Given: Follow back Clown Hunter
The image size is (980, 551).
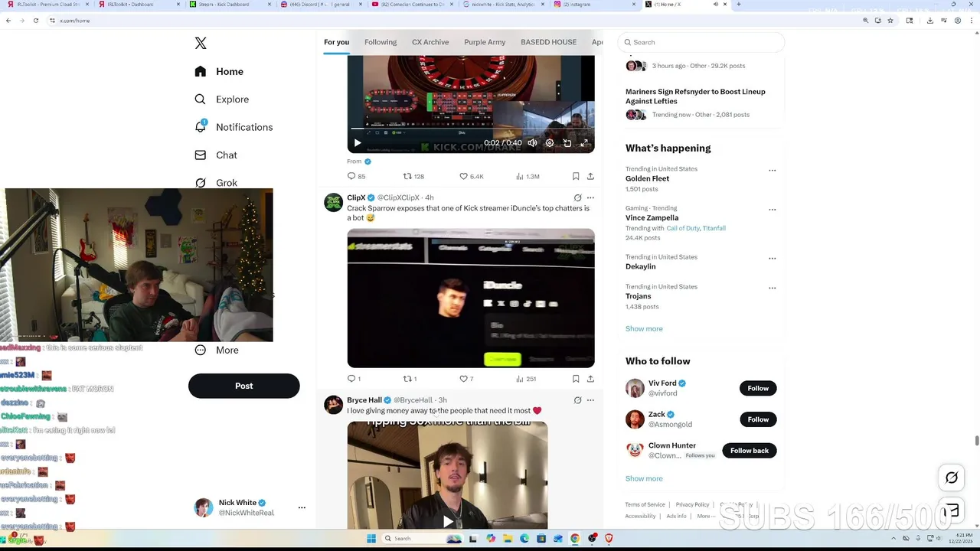Looking at the screenshot, I should point(750,451).
